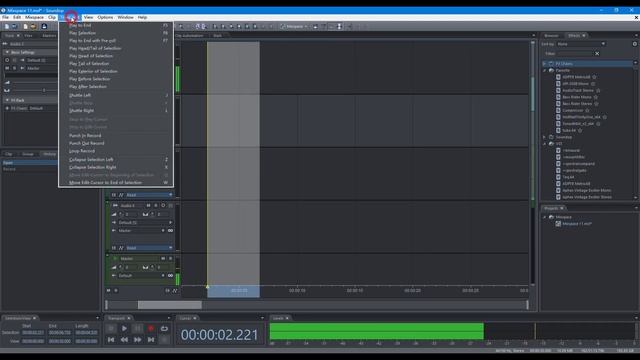The image size is (640, 360).
Task: Open the Window menu
Action: [125, 18]
